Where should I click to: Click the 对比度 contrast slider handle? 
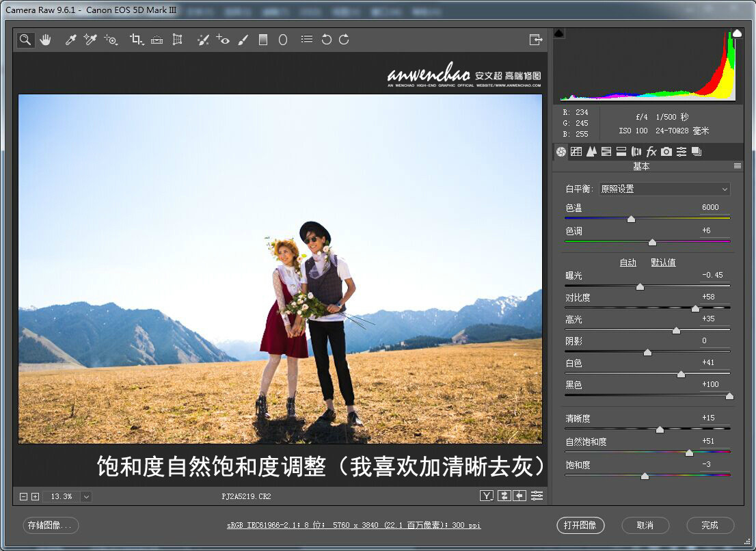[695, 308]
